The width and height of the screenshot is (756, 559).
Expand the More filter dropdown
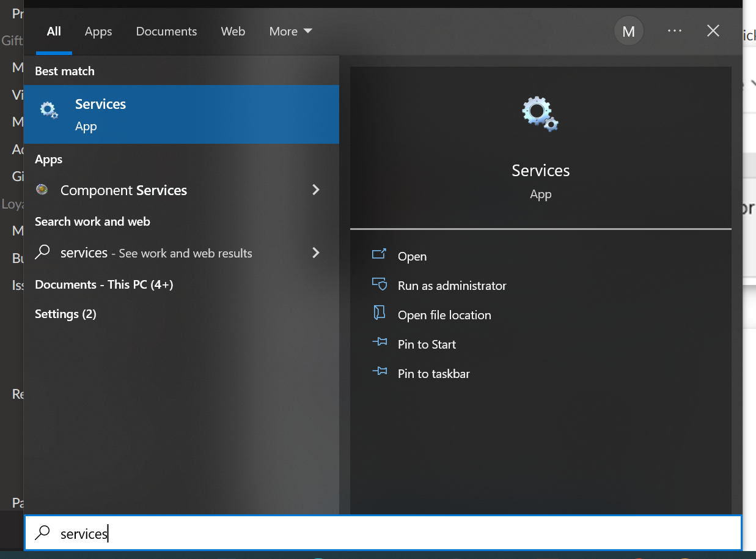(290, 31)
